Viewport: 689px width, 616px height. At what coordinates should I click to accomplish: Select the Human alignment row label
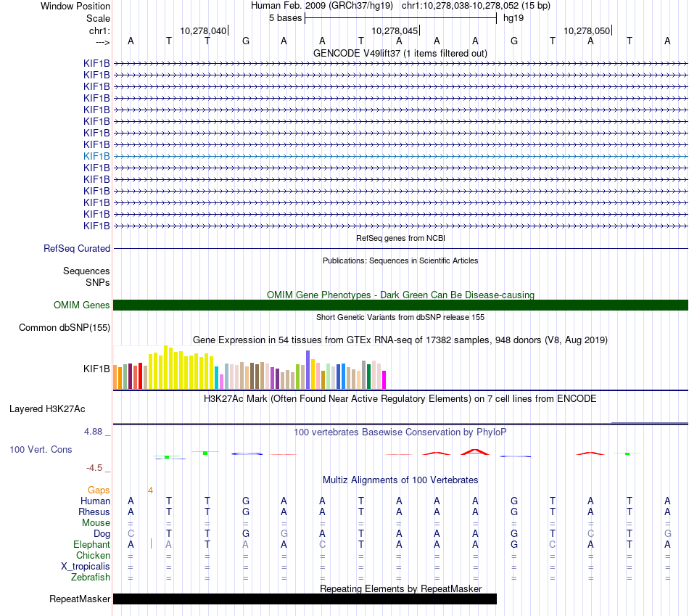click(95, 501)
